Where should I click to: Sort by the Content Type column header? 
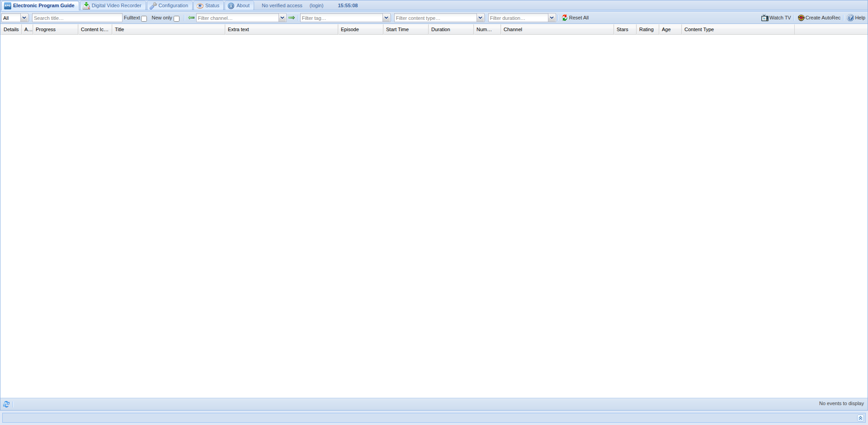click(x=738, y=29)
